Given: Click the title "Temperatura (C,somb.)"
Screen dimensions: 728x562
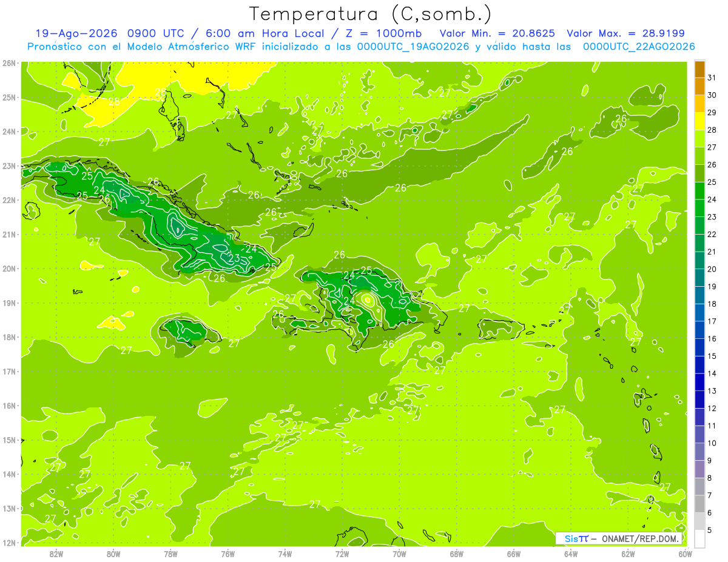Looking at the screenshot, I should [371, 15].
